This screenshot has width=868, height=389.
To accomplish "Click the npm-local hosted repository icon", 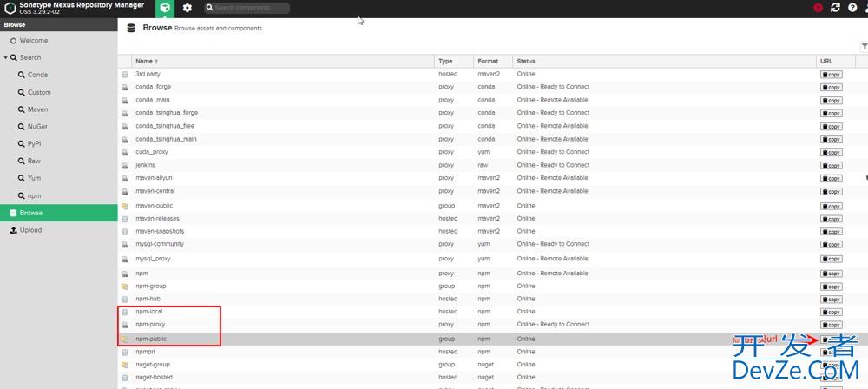I will pyautogui.click(x=124, y=312).
